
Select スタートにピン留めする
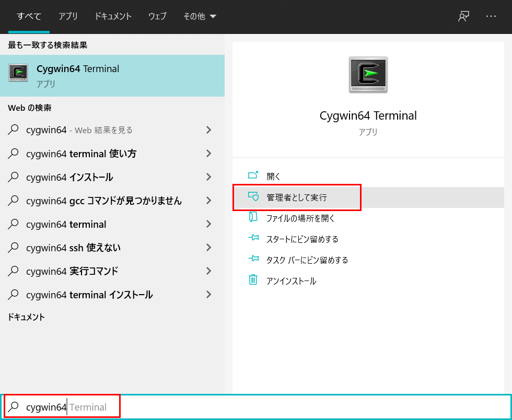[368, 239]
